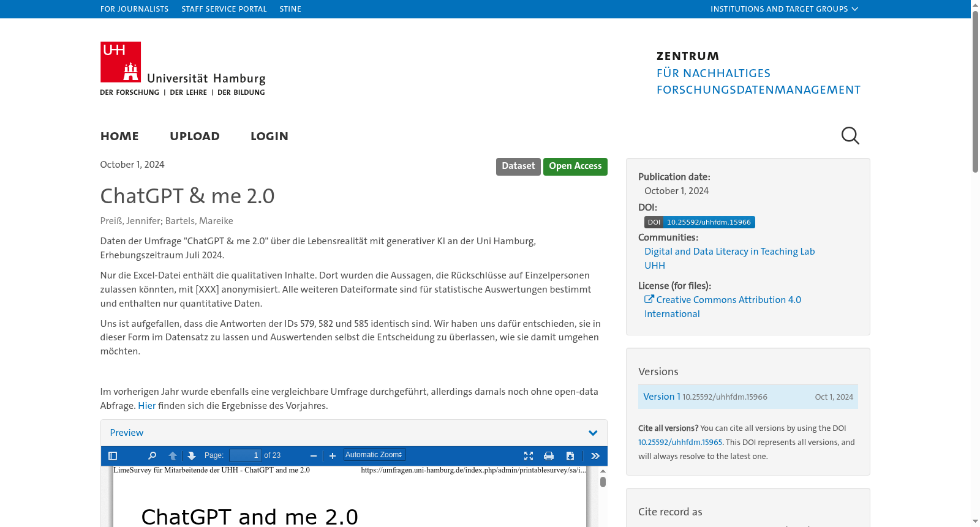Click the page scrollbar up arrow
Screen dimensions: 980x527
[x=975, y=4]
